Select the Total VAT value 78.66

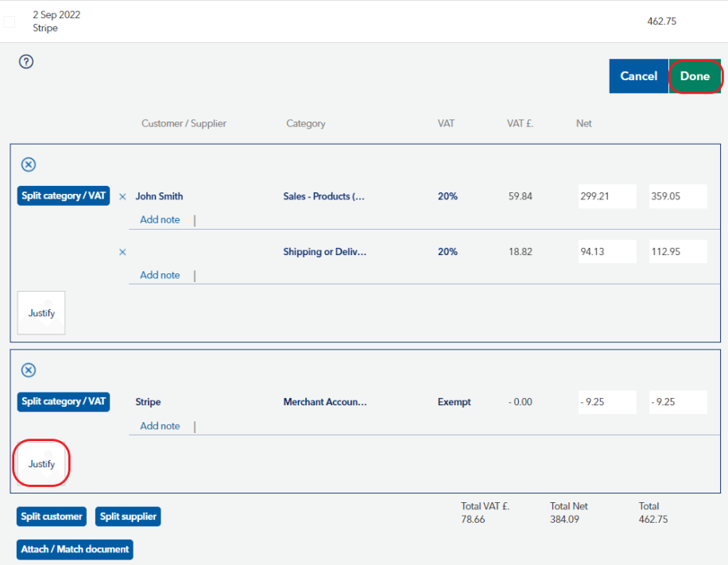(473, 520)
